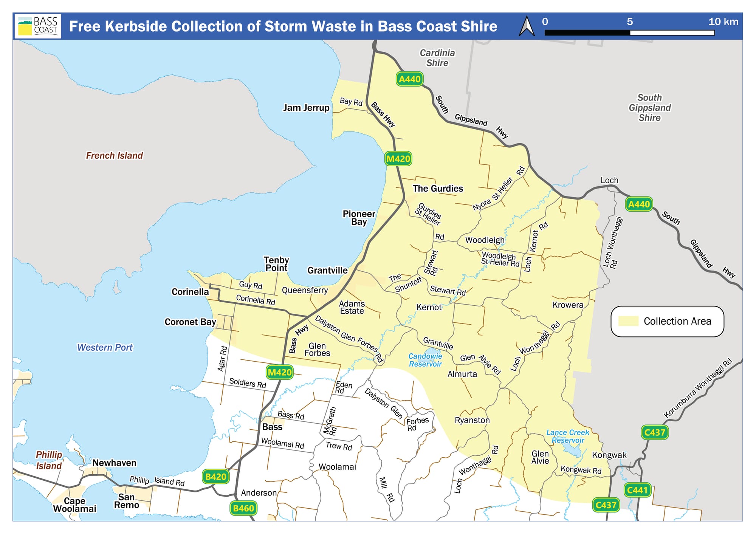Click the Grantville town label
The image size is (756, 534).
pos(327,270)
